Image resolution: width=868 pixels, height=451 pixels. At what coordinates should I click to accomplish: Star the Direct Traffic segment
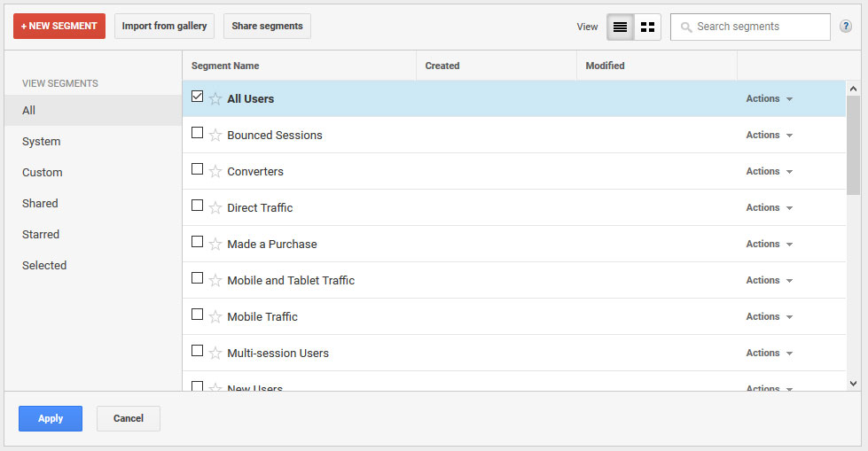(215, 207)
